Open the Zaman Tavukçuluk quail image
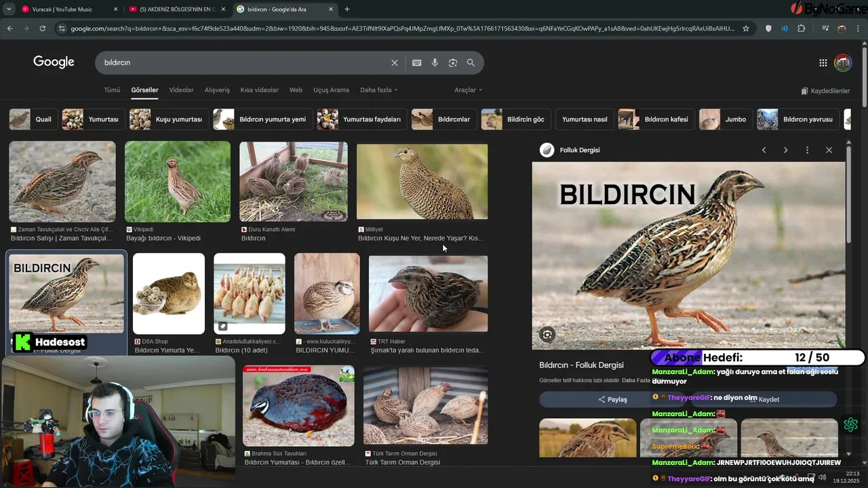868x488 pixels. point(62,182)
